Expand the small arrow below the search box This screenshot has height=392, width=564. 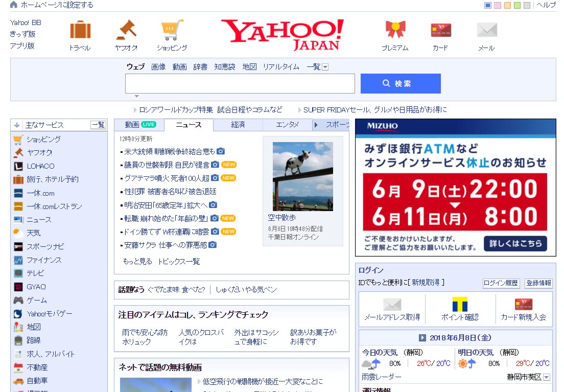coord(136,96)
